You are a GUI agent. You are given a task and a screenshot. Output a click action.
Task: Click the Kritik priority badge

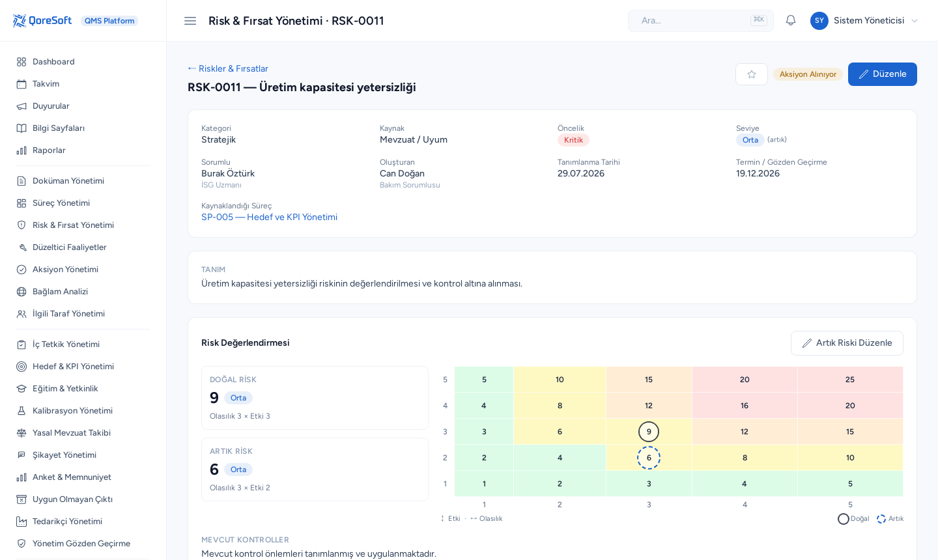[x=573, y=140]
